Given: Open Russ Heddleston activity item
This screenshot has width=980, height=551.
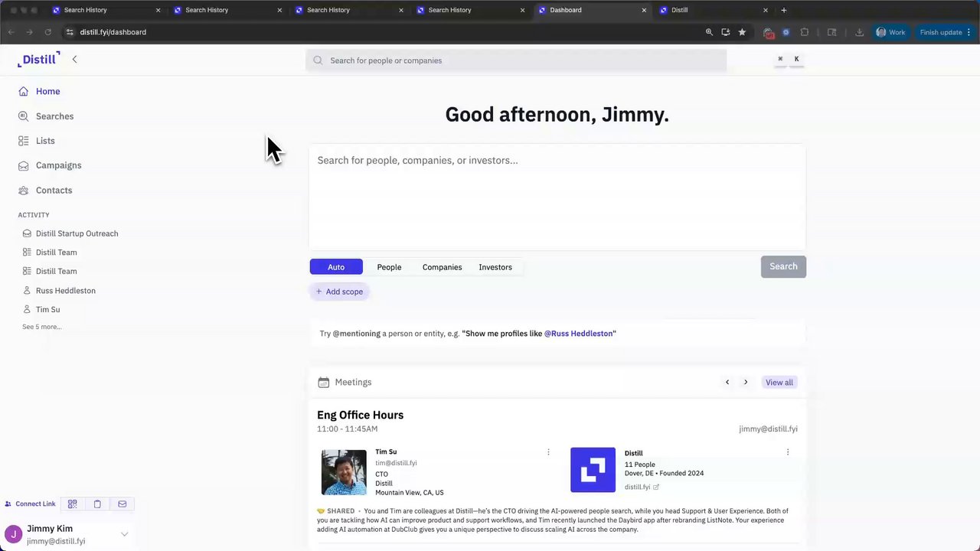Looking at the screenshot, I should point(65,291).
